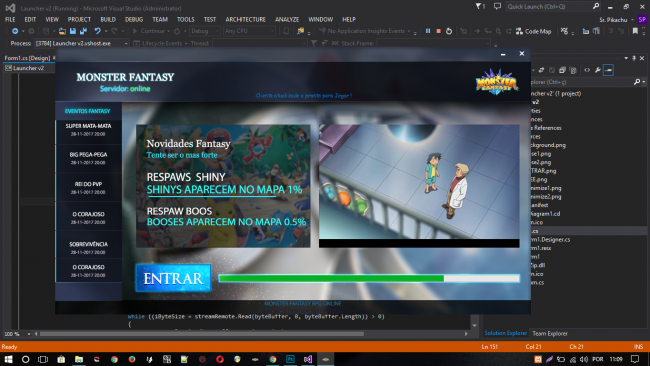
Task: Open Code Map from the toolbar
Action: (x=534, y=31)
